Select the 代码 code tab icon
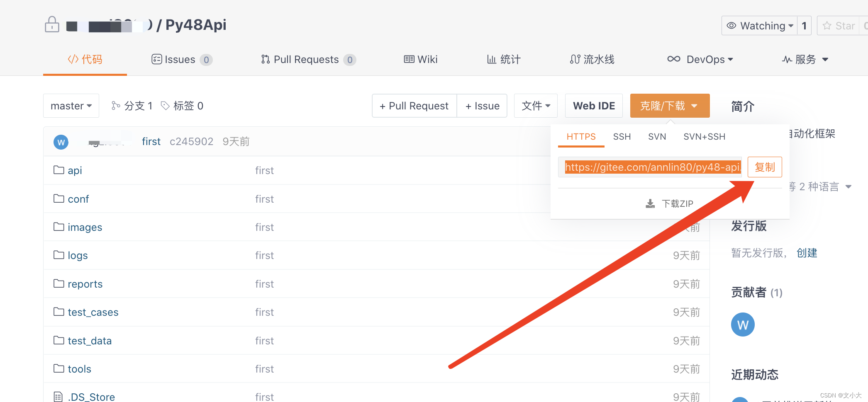This screenshot has width=868, height=402. [x=73, y=59]
